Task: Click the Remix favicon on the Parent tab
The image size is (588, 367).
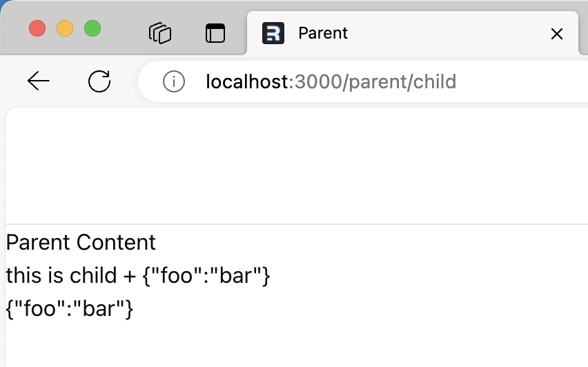Action: coord(273,33)
